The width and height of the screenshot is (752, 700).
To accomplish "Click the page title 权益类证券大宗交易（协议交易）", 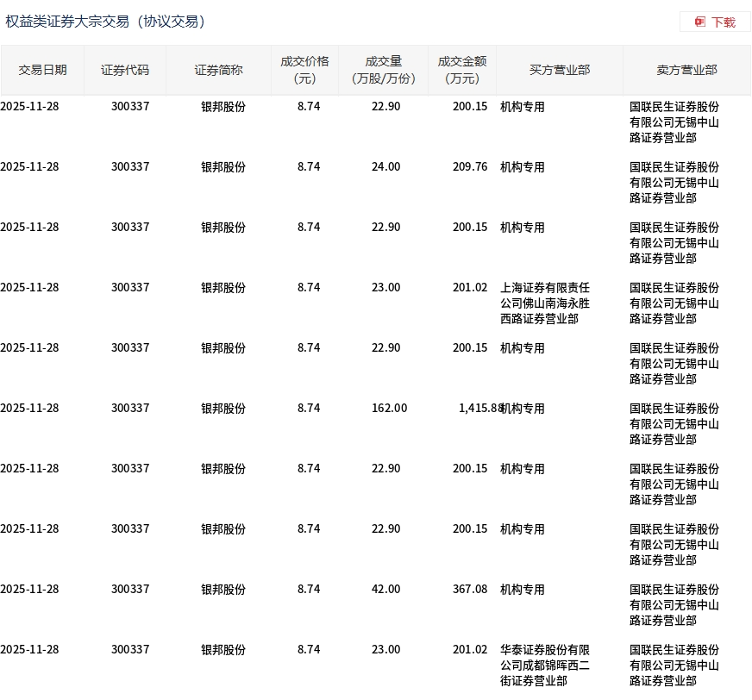I will (105, 22).
